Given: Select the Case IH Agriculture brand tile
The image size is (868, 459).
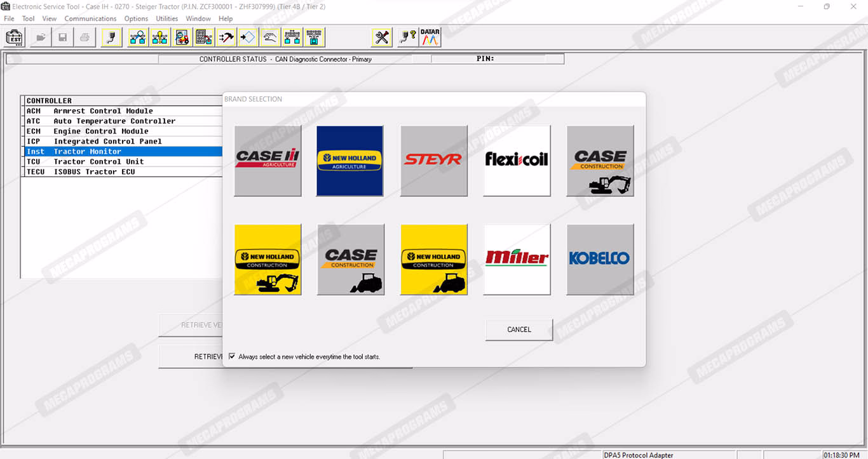Looking at the screenshot, I should click(x=268, y=161).
